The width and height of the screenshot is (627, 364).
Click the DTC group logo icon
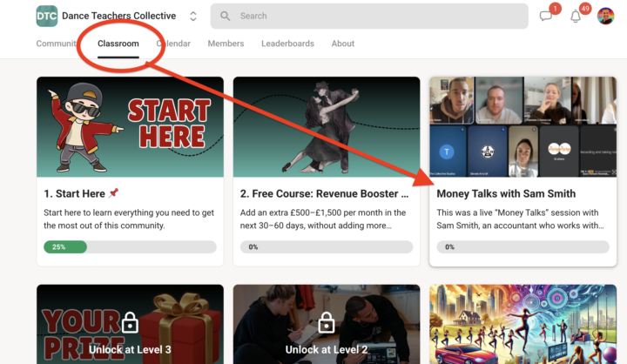pos(47,16)
